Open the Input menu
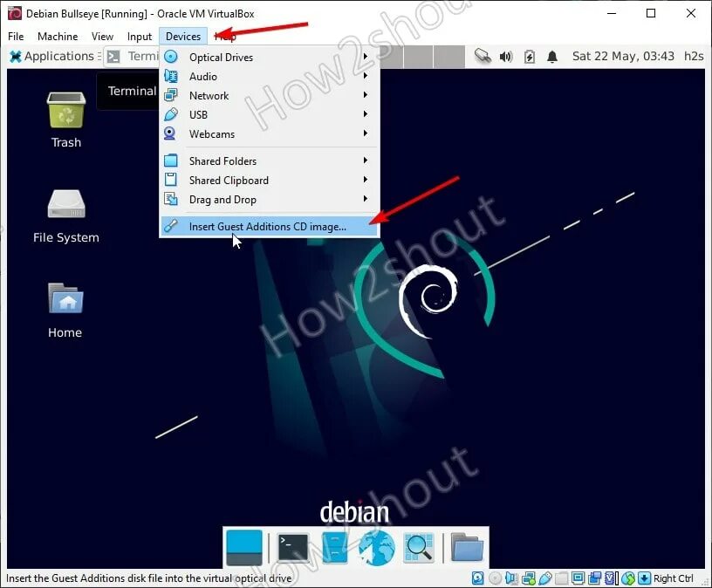712x588 pixels. [x=139, y=37]
